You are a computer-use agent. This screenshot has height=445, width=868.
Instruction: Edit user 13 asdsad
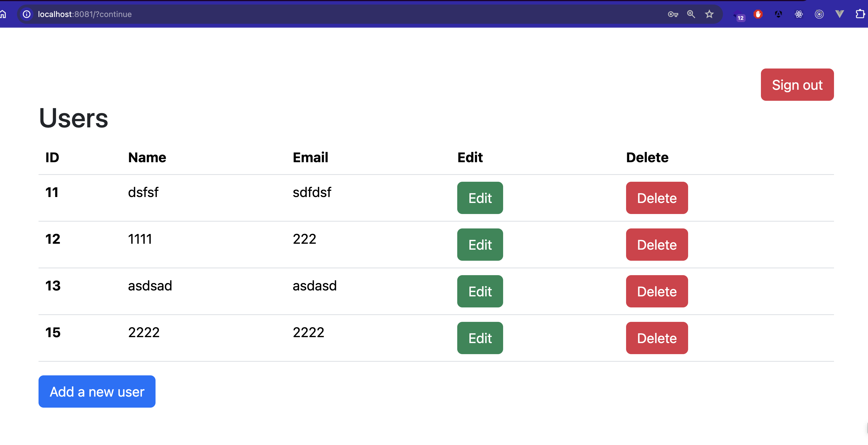[480, 291]
